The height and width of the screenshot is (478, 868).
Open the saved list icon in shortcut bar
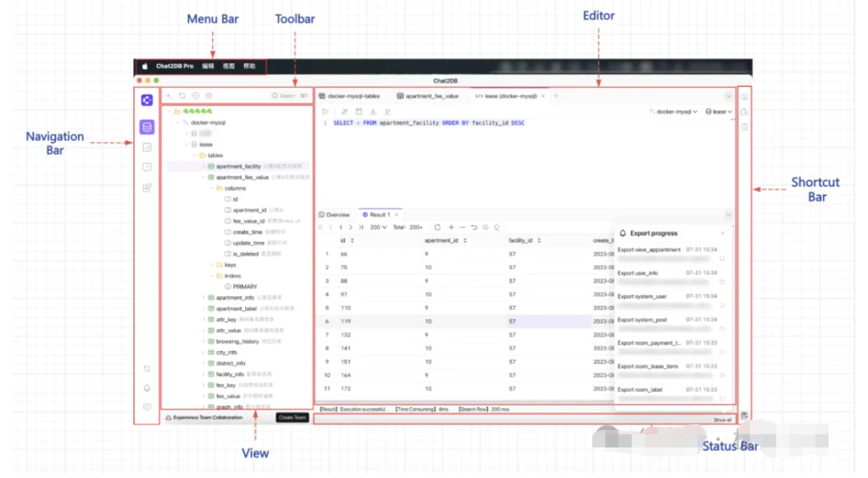click(x=744, y=127)
